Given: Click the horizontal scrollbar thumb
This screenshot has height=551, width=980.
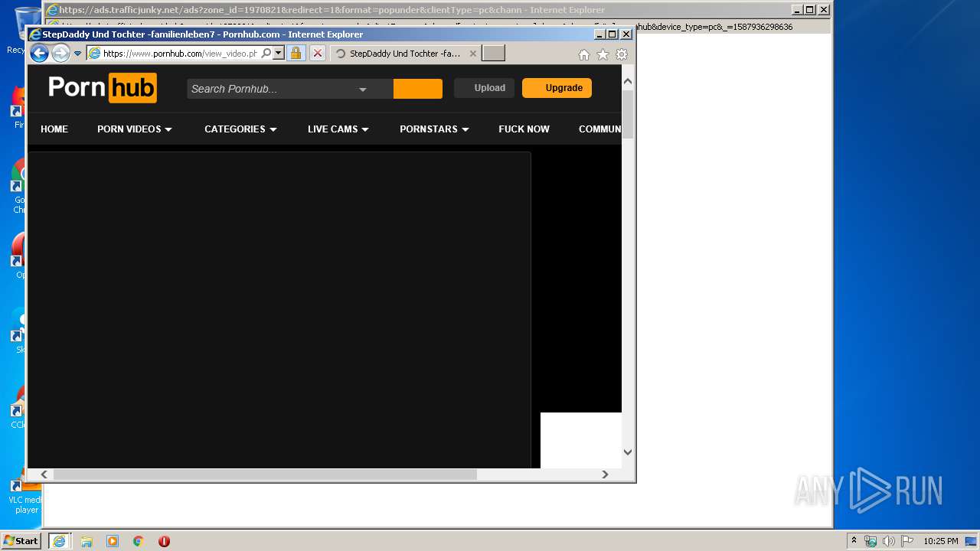Looking at the screenshot, I should click(x=265, y=474).
